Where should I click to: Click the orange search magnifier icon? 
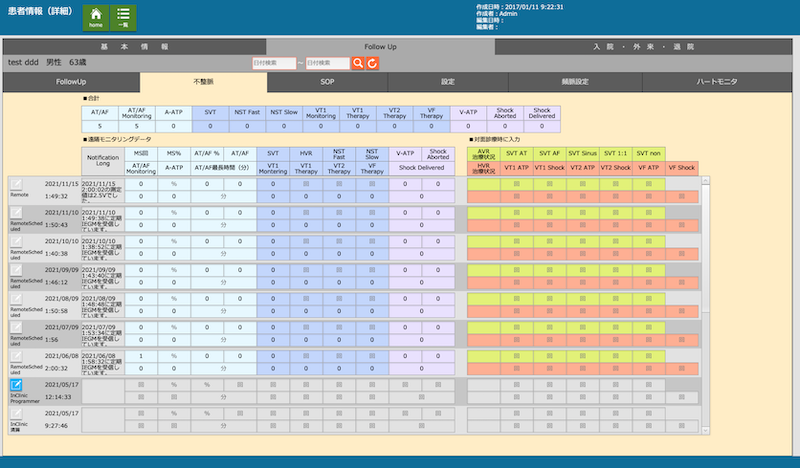point(359,63)
